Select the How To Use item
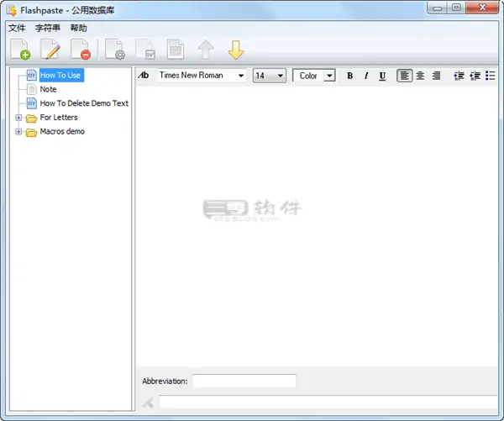The width and height of the screenshot is (504, 421). click(x=60, y=76)
